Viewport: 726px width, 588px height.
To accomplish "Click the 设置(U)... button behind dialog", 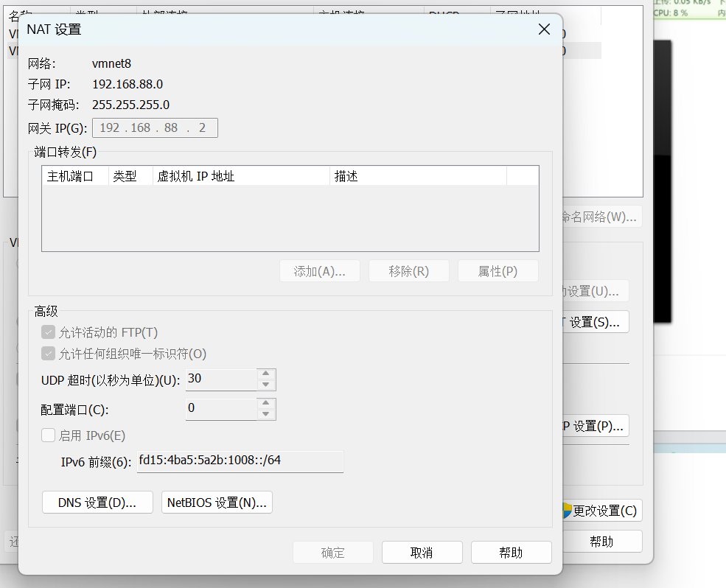I will pos(596,291).
